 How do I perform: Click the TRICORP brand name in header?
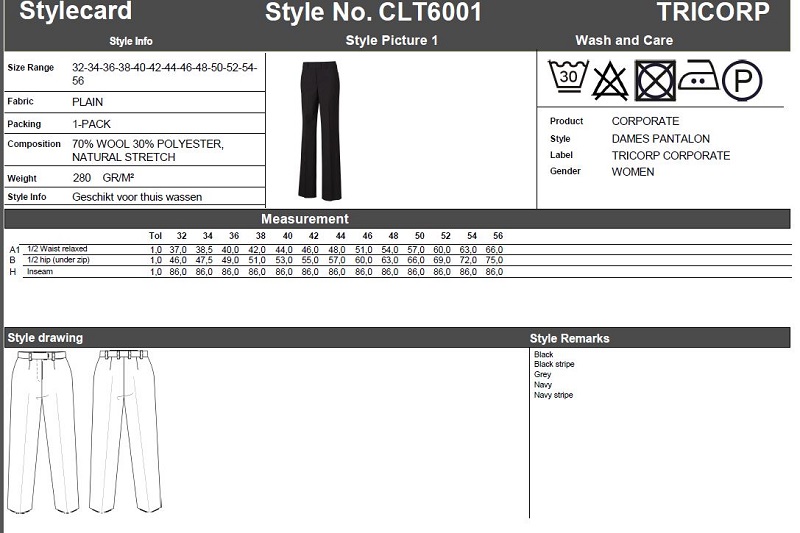point(713,12)
